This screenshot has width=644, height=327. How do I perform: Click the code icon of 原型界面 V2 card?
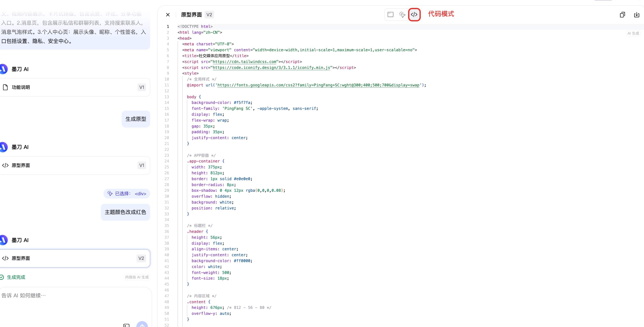click(5, 258)
